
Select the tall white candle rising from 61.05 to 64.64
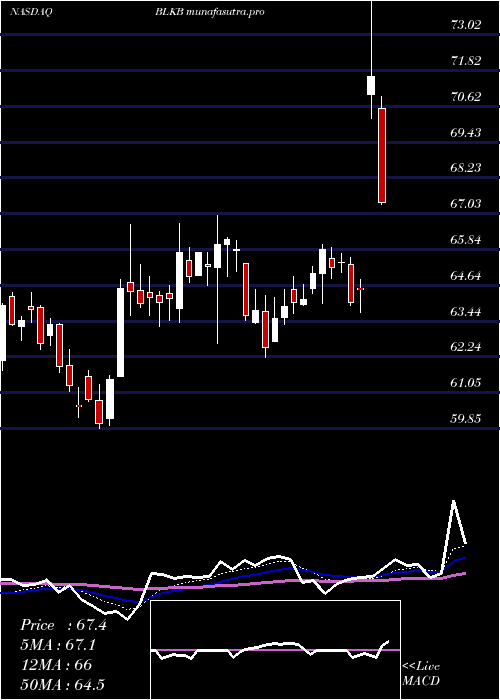pos(121,332)
